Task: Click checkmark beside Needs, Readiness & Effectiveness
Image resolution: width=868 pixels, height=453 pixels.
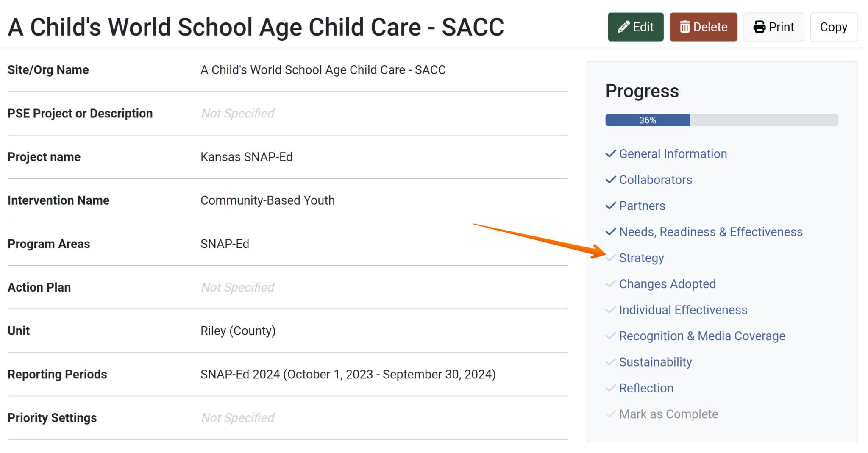Action: point(610,232)
